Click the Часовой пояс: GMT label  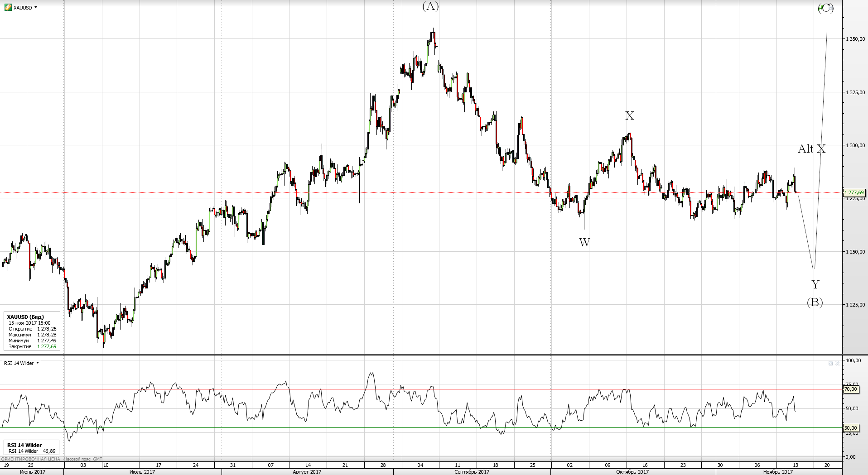point(83,459)
